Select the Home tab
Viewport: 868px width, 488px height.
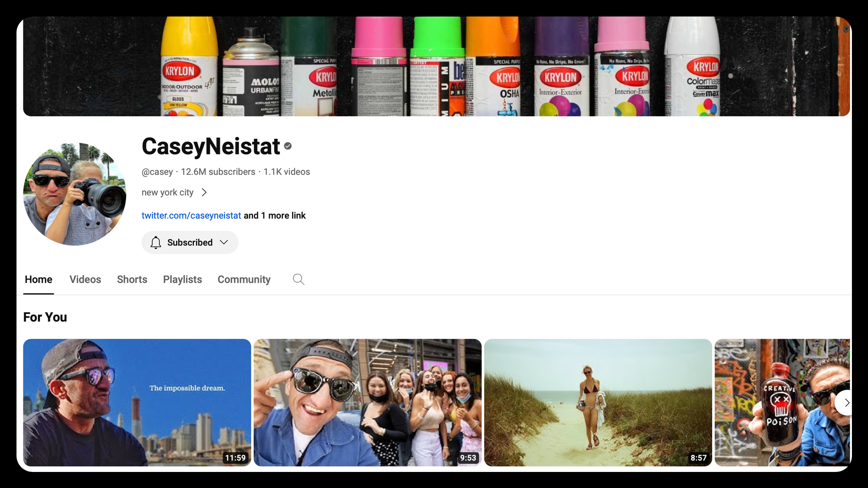(38, 279)
